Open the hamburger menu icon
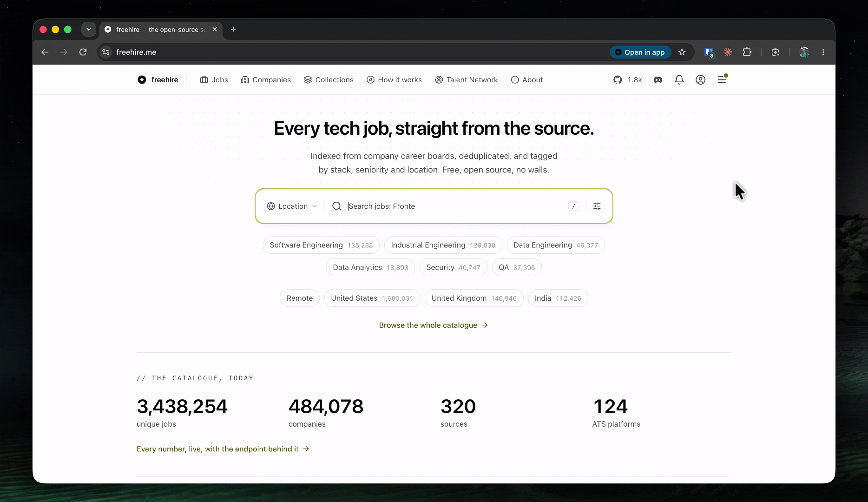 pos(722,80)
